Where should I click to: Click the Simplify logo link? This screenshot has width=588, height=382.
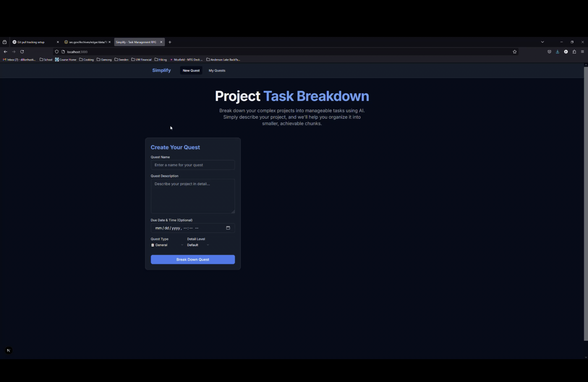click(161, 70)
